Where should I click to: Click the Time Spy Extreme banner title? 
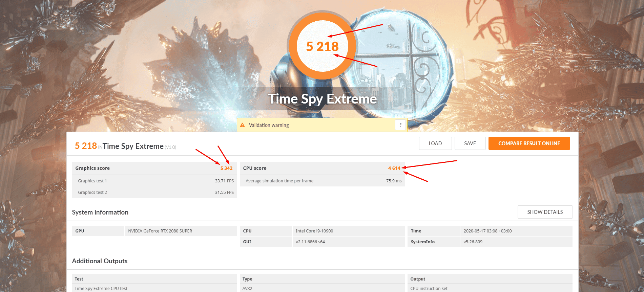point(322,99)
